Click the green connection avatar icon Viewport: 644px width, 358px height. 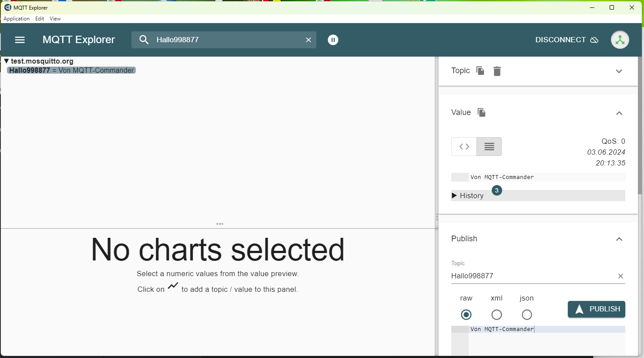click(620, 40)
